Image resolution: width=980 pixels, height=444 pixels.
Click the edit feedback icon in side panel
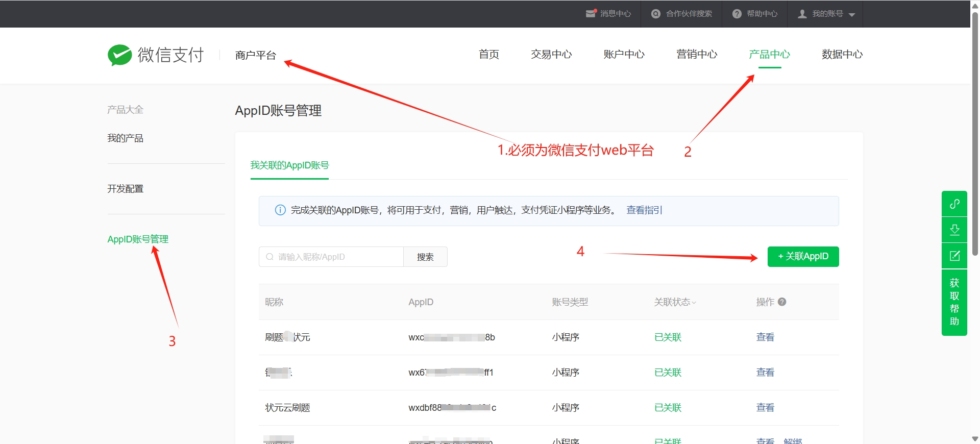coord(954,256)
